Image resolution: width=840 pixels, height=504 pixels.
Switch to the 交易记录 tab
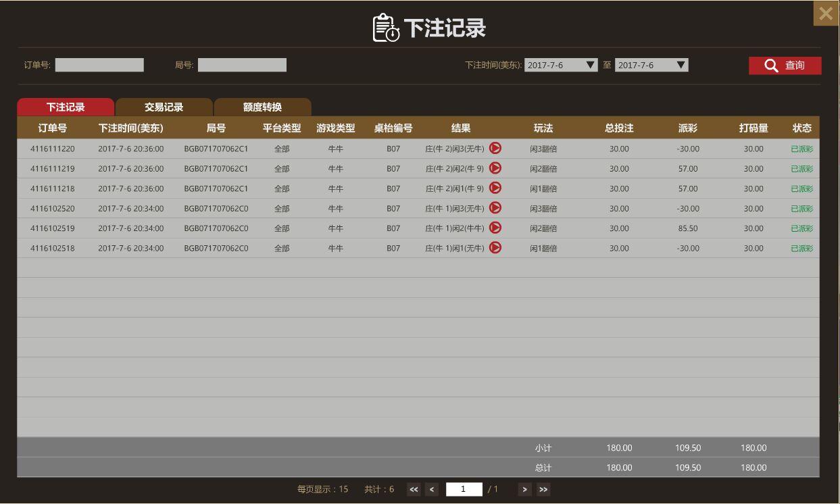coord(164,107)
